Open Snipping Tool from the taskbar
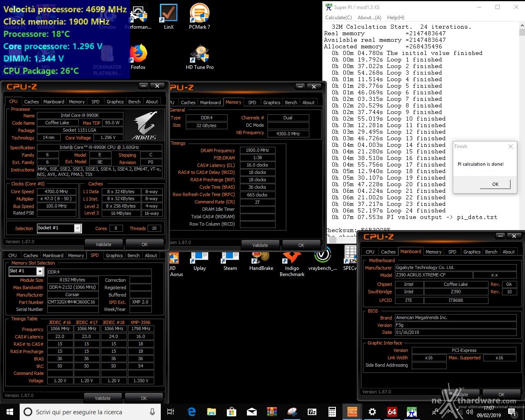The image size is (525, 420). coord(292,411)
